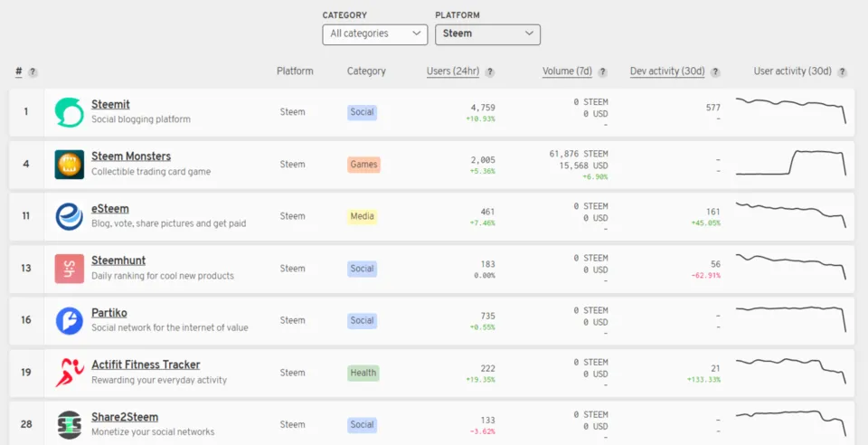The width and height of the screenshot is (868, 445).
Task: Click the Social tag on Steemhunt row
Action: [362, 269]
